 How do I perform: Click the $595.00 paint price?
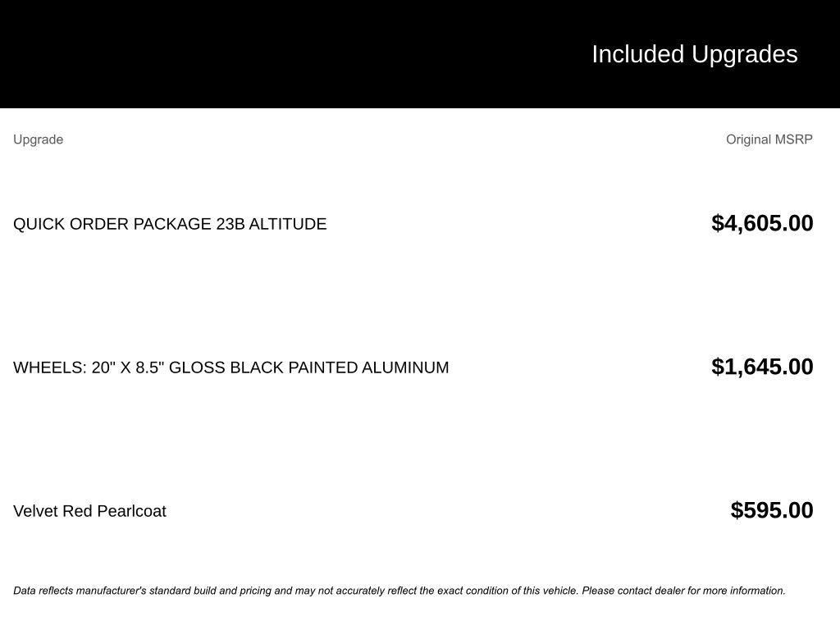click(x=772, y=510)
